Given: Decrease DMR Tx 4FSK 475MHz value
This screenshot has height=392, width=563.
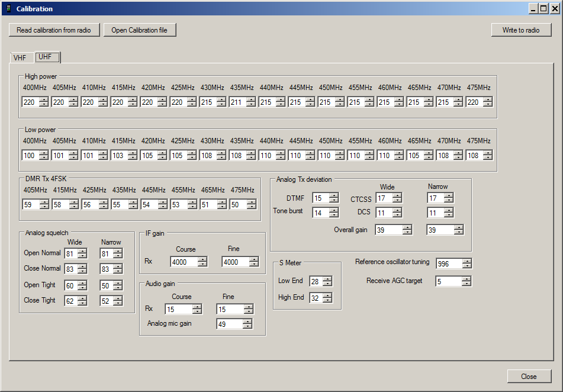Looking at the screenshot, I should [x=251, y=207].
